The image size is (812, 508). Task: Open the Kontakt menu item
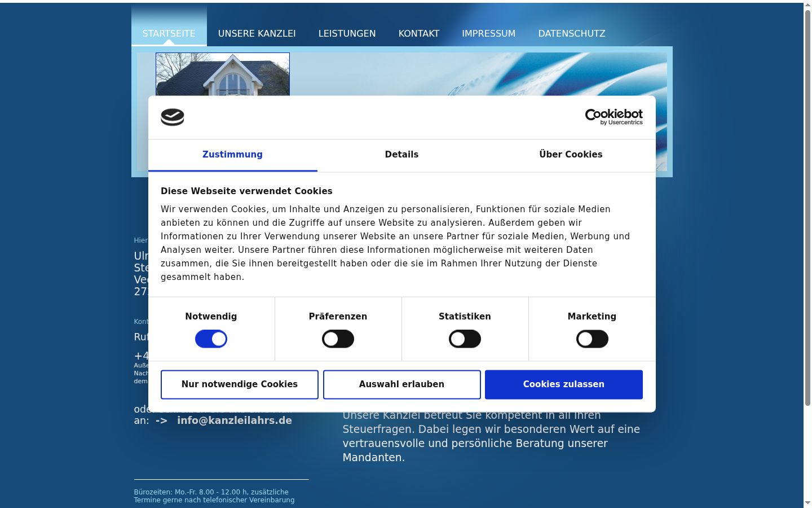tap(419, 33)
